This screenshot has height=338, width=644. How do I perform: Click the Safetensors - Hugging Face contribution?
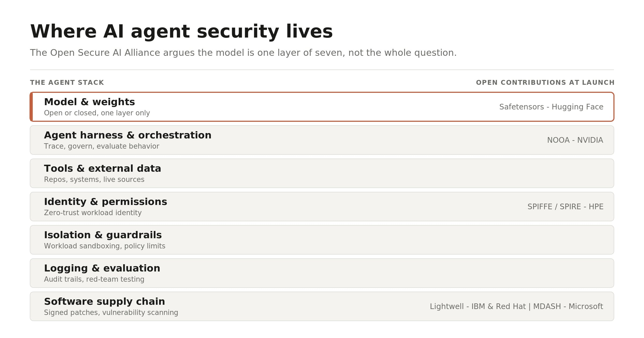[x=551, y=107]
